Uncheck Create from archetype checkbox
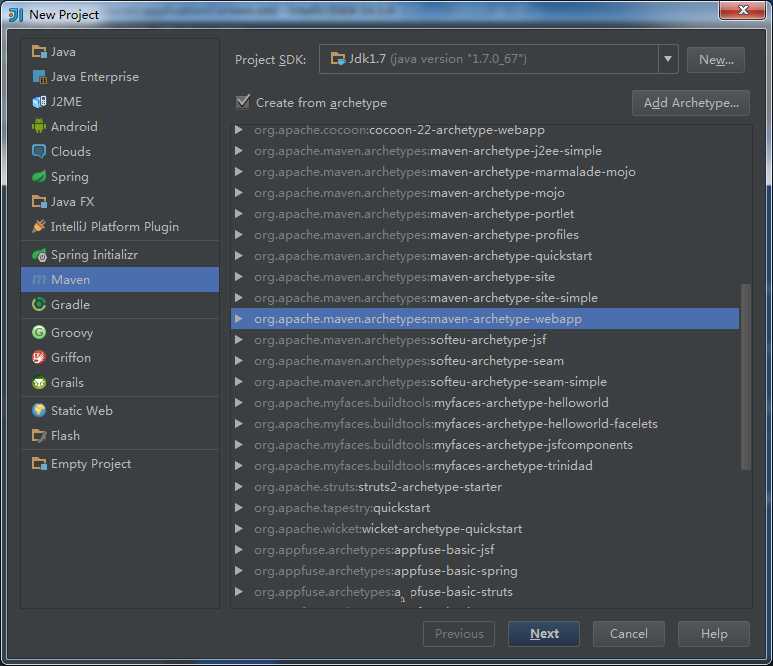 (243, 102)
